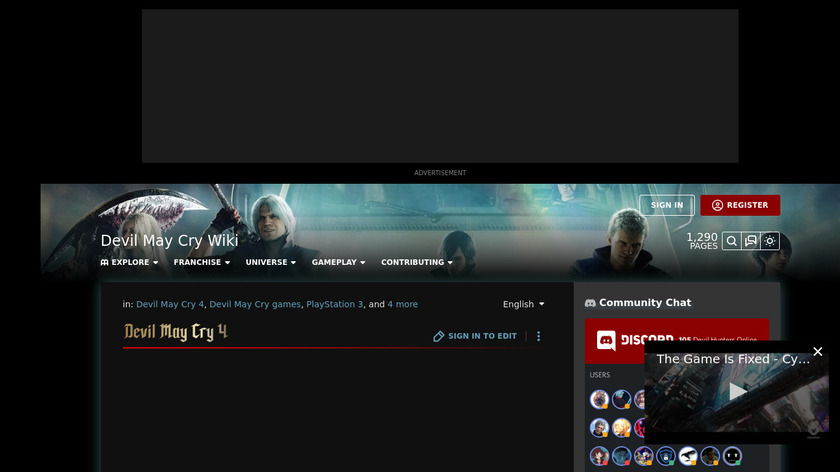Viewport: 840px width, 472px height.
Task: Click the Discord logo icon in banner
Action: (x=606, y=340)
